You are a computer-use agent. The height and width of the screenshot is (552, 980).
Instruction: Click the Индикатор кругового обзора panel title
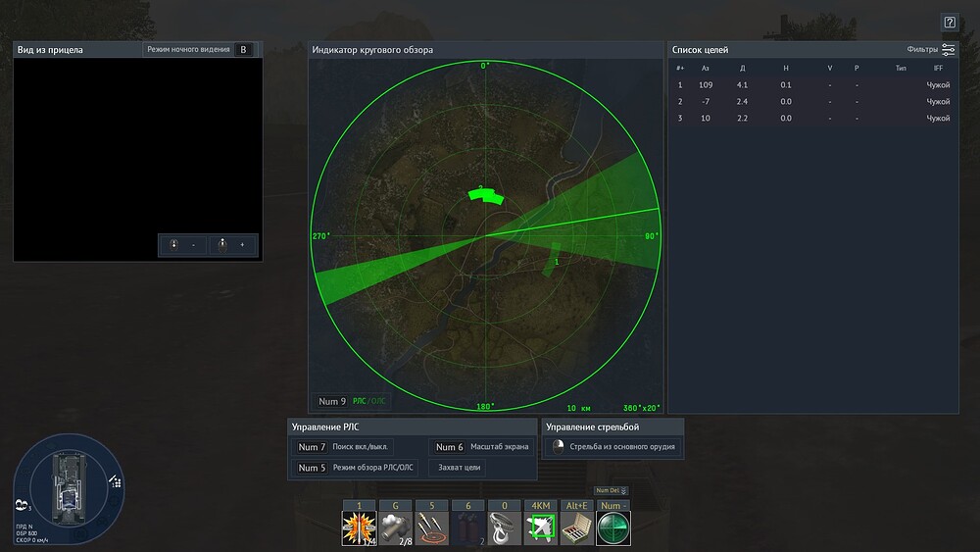coord(372,49)
